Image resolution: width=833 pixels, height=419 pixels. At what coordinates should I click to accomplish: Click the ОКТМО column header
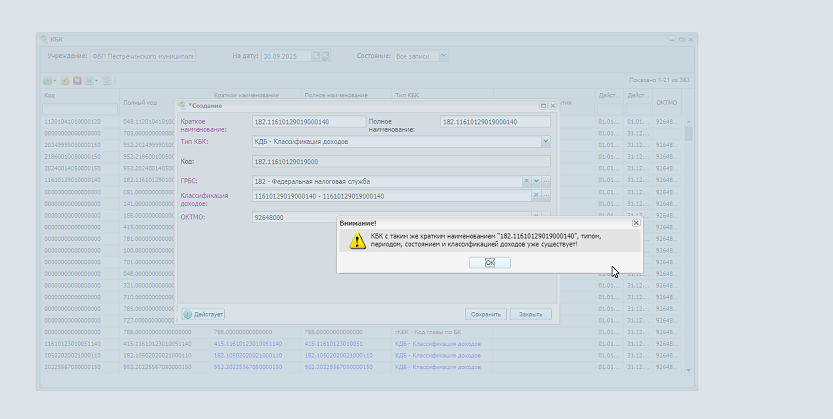pos(666,102)
